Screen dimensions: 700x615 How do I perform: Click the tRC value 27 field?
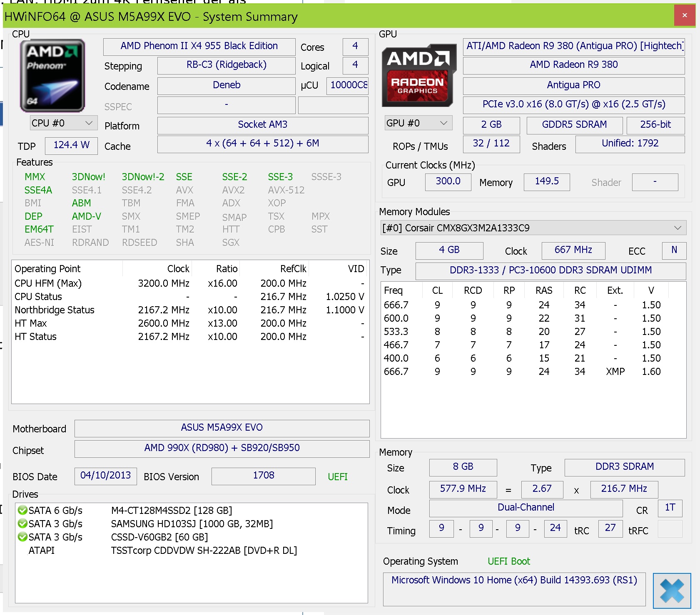[610, 528]
